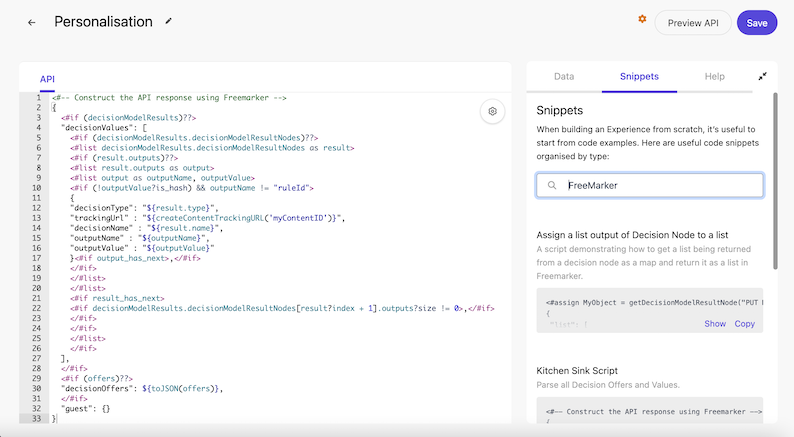Image resolution: width=794 pixels, height=437 pixels.
Task: Focus the FreeMarker snippet search field
Action: [x=650, y=185]
